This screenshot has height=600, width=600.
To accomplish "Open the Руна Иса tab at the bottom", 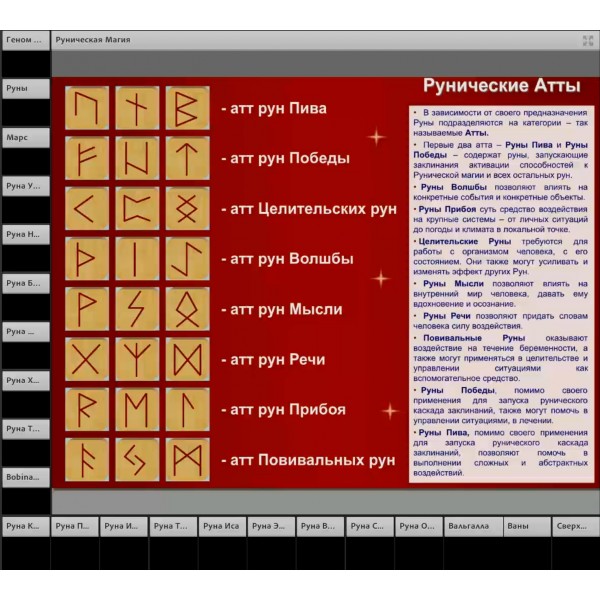I will tap(124, 526).
